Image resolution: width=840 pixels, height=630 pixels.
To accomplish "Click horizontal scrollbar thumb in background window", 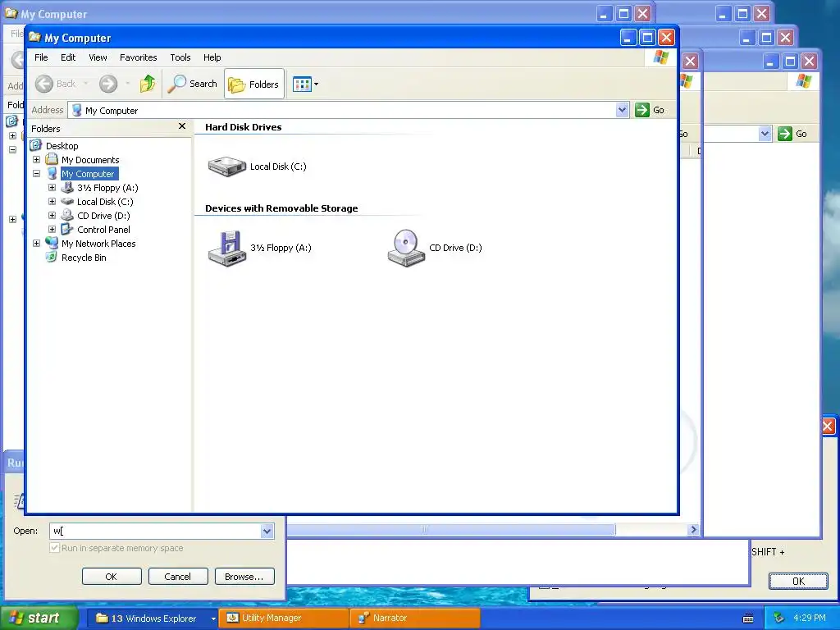I will pyautogui.click(x=450, y=529).
